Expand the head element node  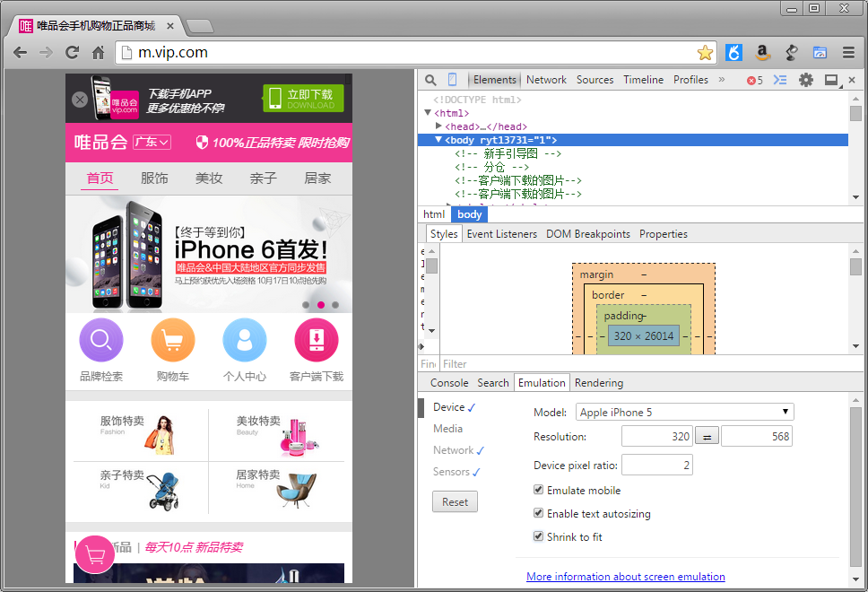pos(438,126)
